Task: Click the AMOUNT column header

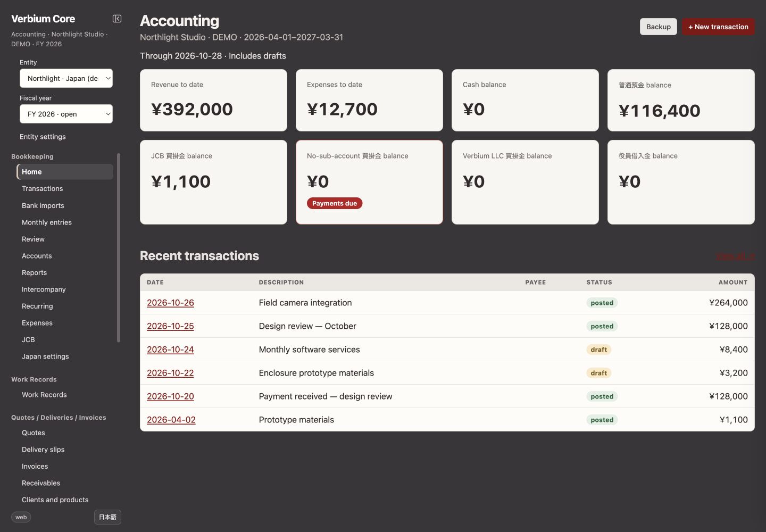Action: 733,282
